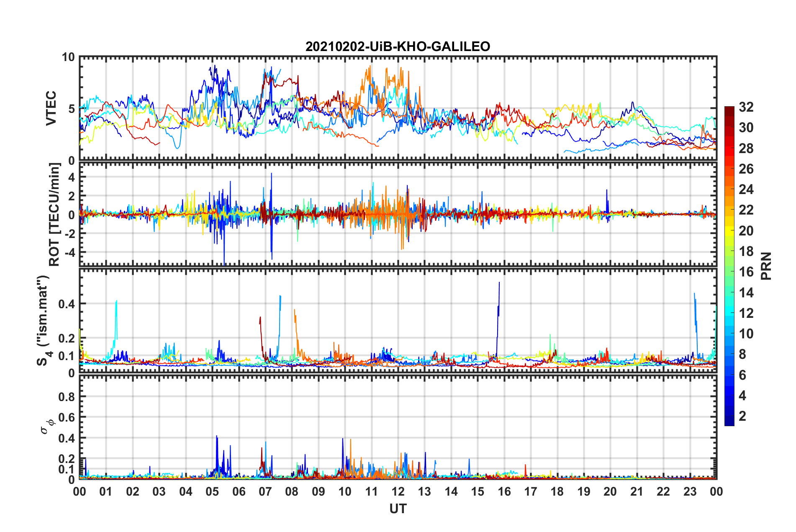Click colorbar tick label 22
This screenshot has width=796, height=532.
coord(746,210)
